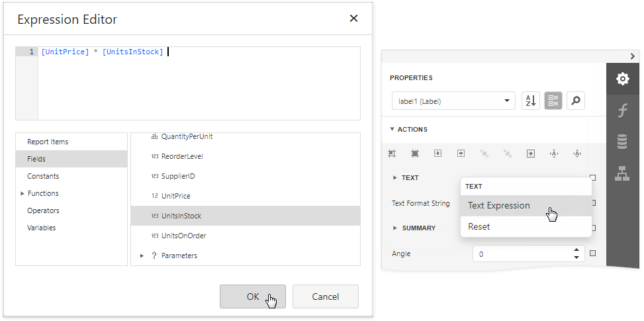This screenshot has width=644, height=321.
Task: Choose Text Expression from popup menu
Action: pyautogui.click(x=499, y=205)
